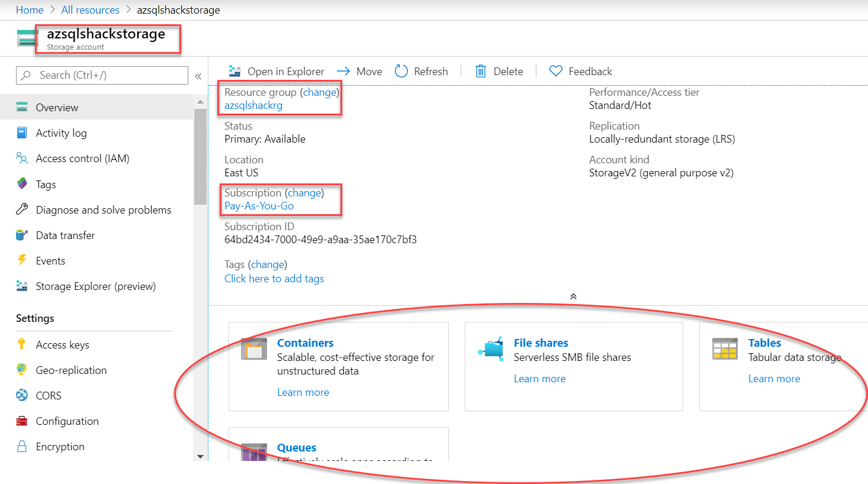Click the Feedback heart icon

(555, 72)
